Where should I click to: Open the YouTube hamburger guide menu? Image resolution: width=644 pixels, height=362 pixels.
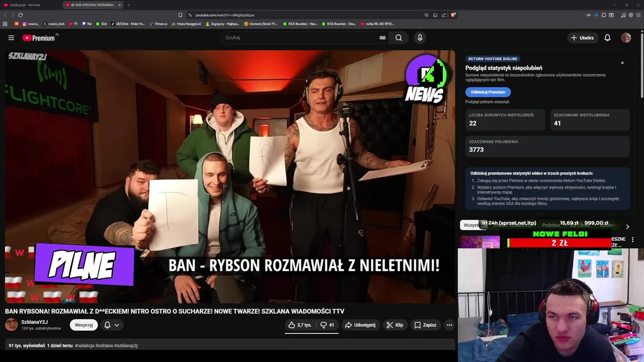[x=11, y=38]
